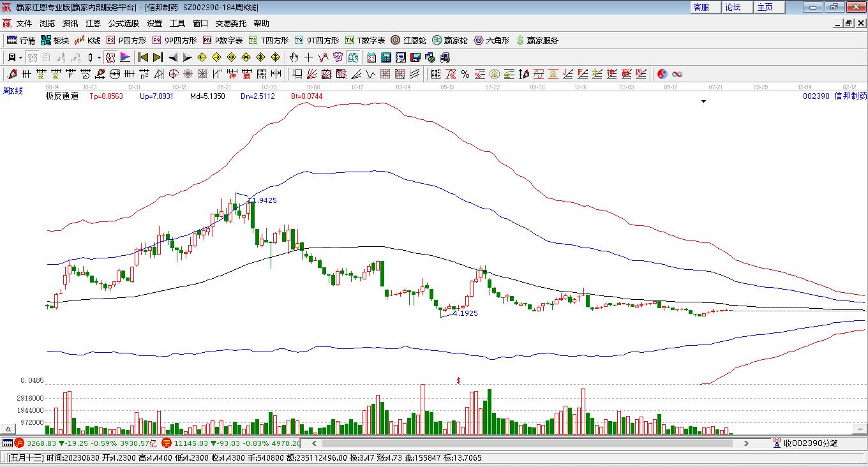Click the yin-yang taiji icon
The width and height of the screenshot is (868, 467).
point(662,74)
